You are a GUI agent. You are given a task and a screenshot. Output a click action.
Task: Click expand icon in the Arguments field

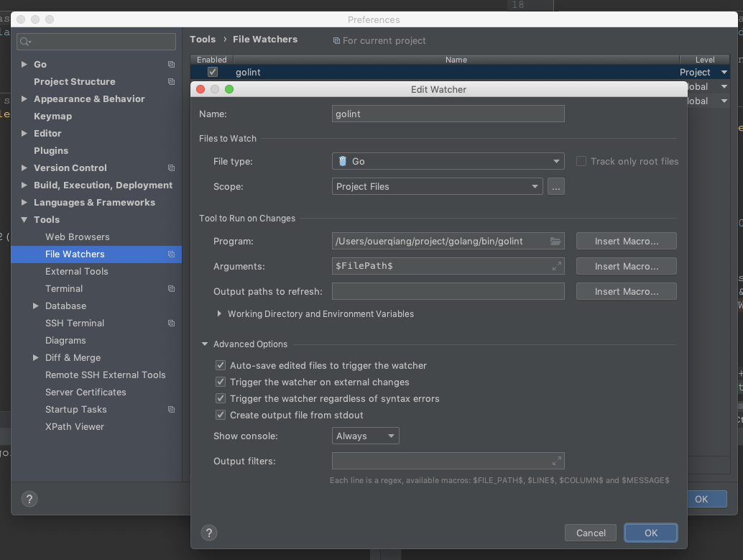click(x=557, y=266)
